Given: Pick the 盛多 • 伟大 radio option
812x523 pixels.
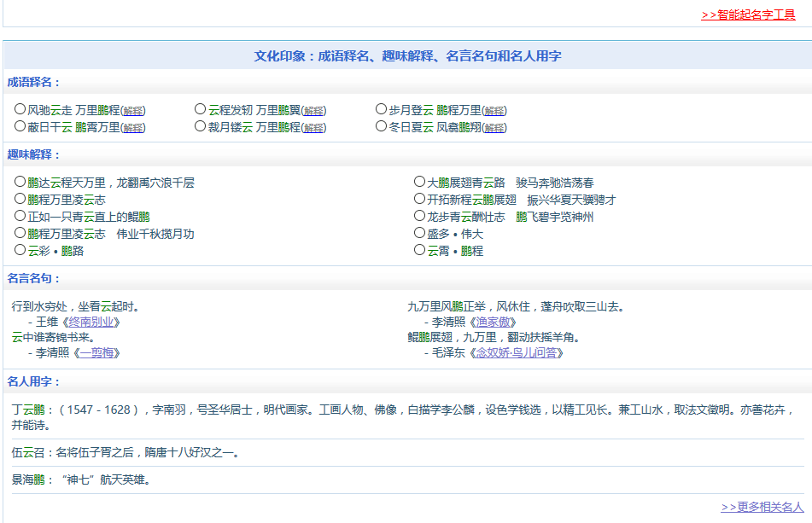Looking at the screenshot, I should coord(419,233).
